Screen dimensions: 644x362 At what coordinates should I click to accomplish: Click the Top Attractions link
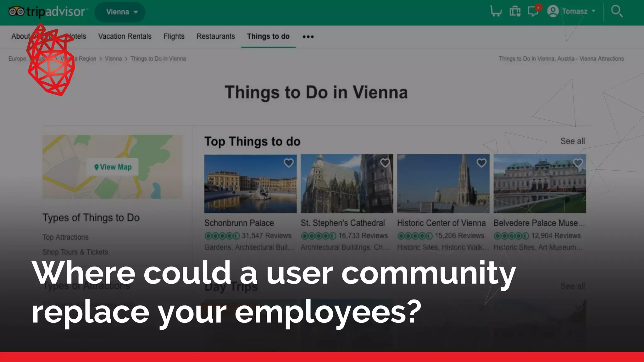click(65, 237)
